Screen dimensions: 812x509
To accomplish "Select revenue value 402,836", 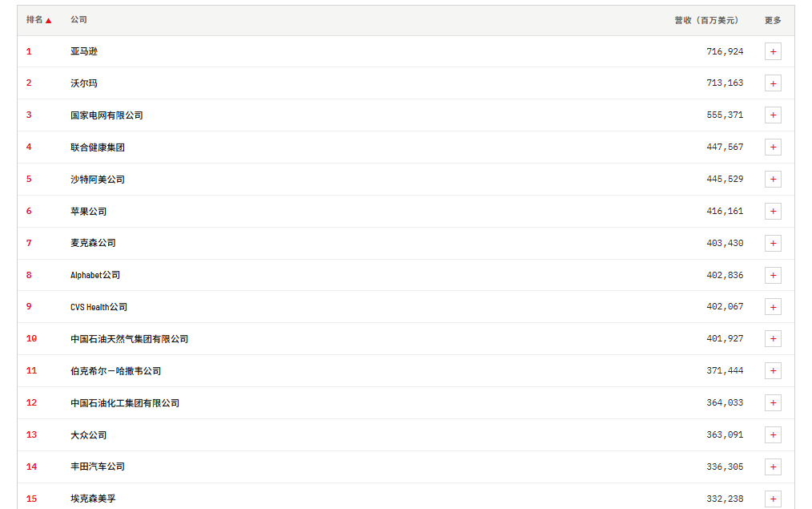I will (725, 275).
